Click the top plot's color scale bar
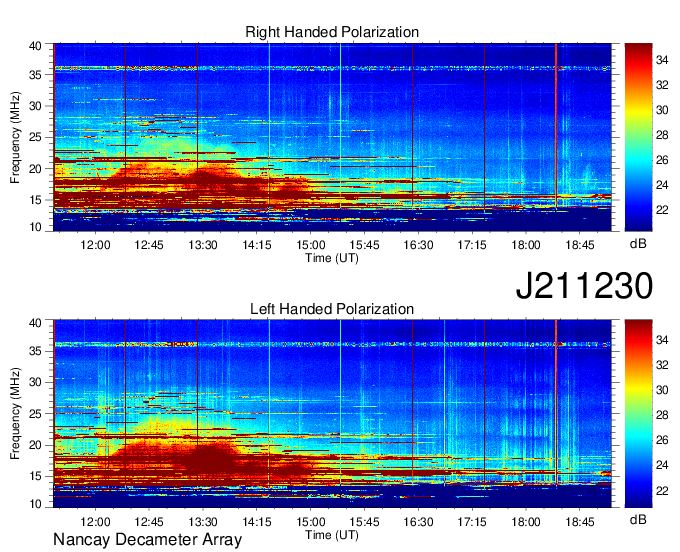This screenshot has width=680, height=552. coord(638,137)
